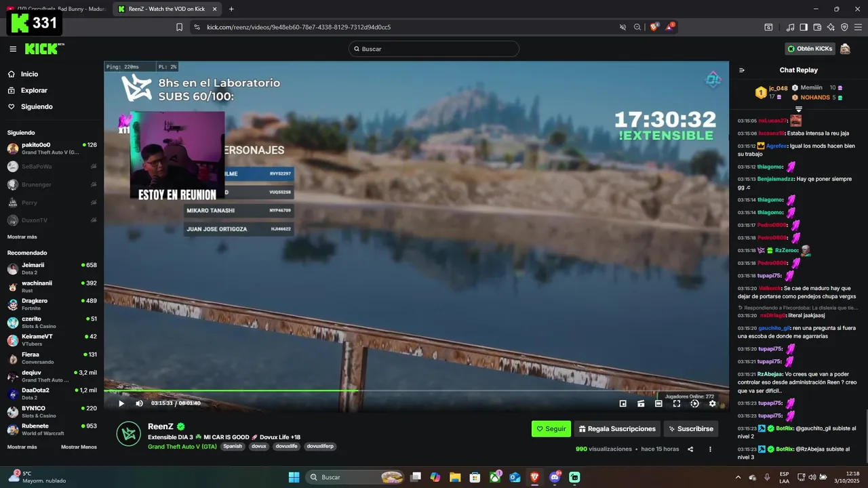This screenshot has width=868, height=488.
Task: Click the Obtén KICKs button
Action: click(810, 49)
